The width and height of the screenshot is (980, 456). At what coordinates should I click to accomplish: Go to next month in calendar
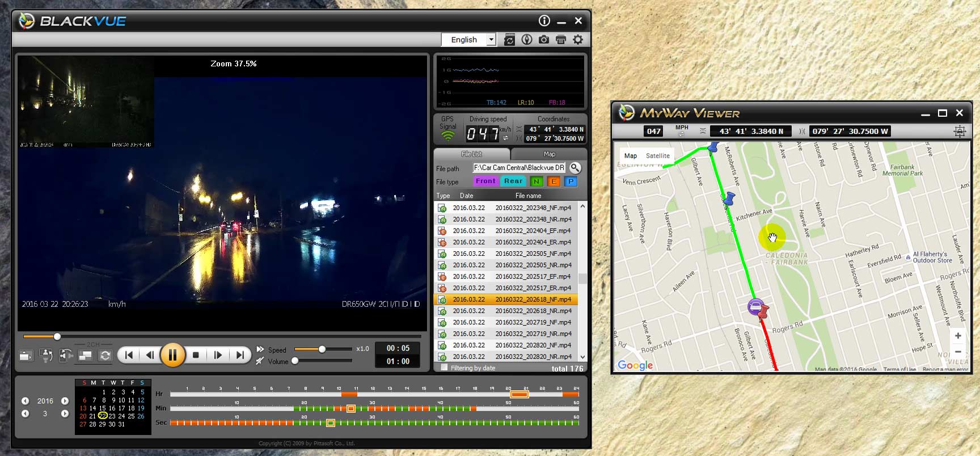click(x=65, y=413)
